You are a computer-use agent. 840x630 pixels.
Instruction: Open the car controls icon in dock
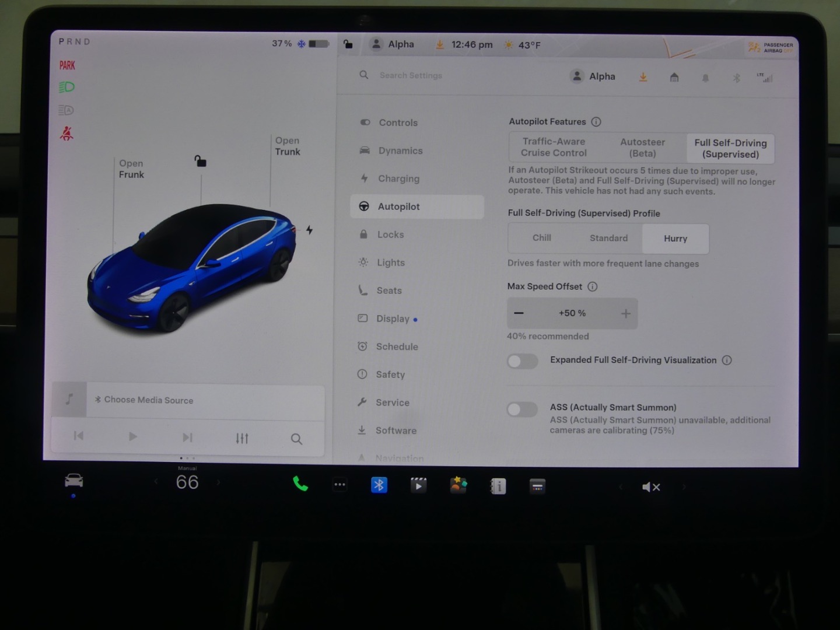73,481
